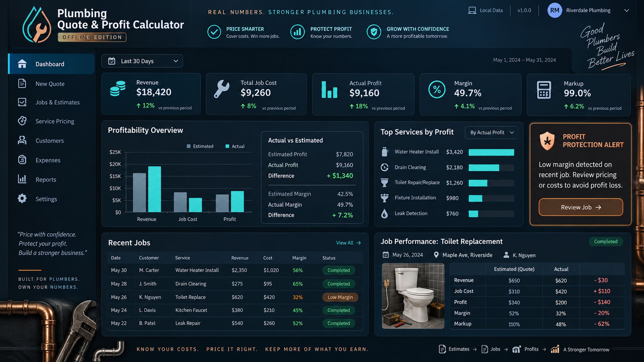Follow the View All recent jobs link

(x=349, y=243)
